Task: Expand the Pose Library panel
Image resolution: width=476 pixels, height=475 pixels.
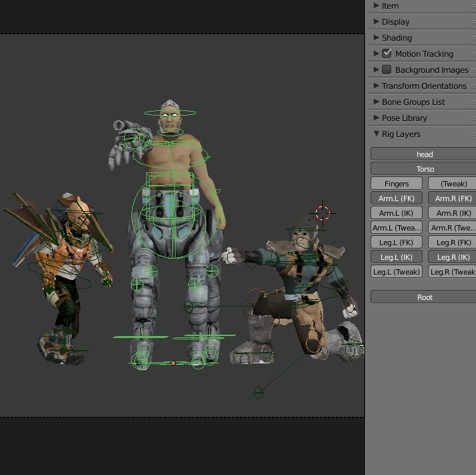Action: [x=376, y=118]
